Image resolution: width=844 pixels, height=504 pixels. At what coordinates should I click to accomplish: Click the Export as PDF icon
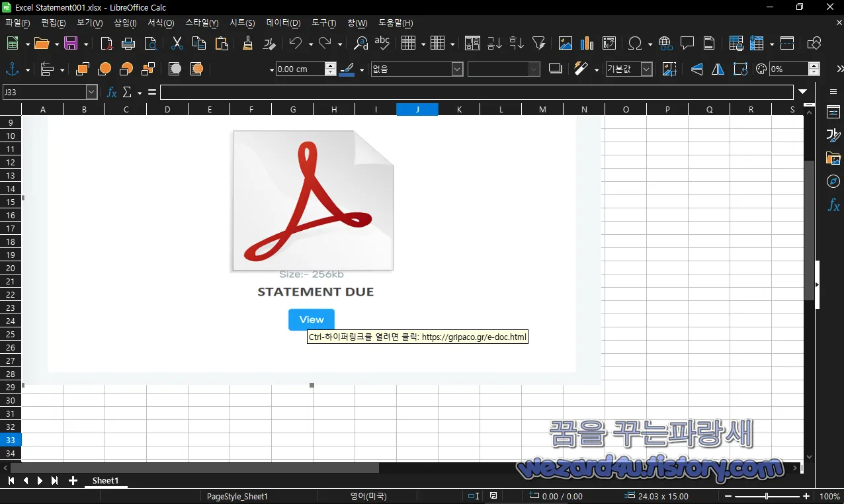coord(106,44)
